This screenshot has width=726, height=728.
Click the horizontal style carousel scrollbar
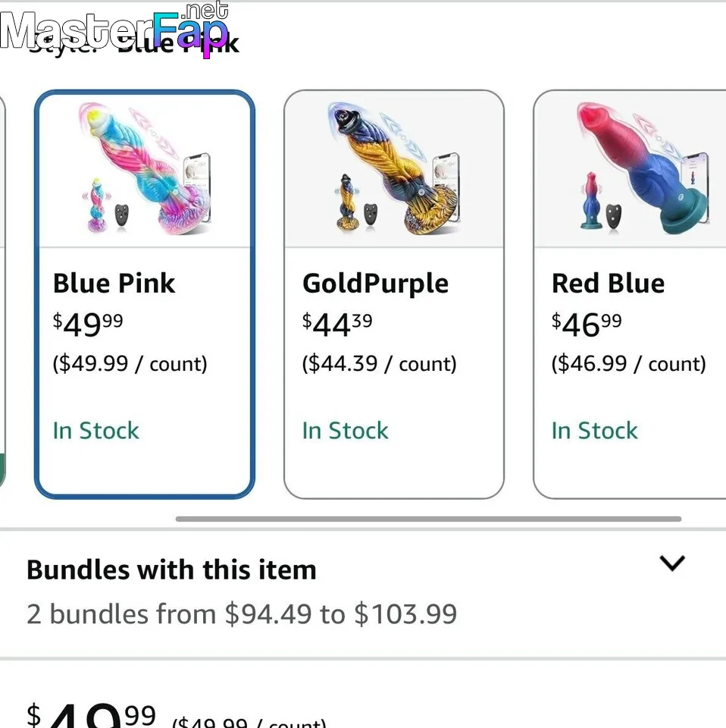tap(428, 519)
